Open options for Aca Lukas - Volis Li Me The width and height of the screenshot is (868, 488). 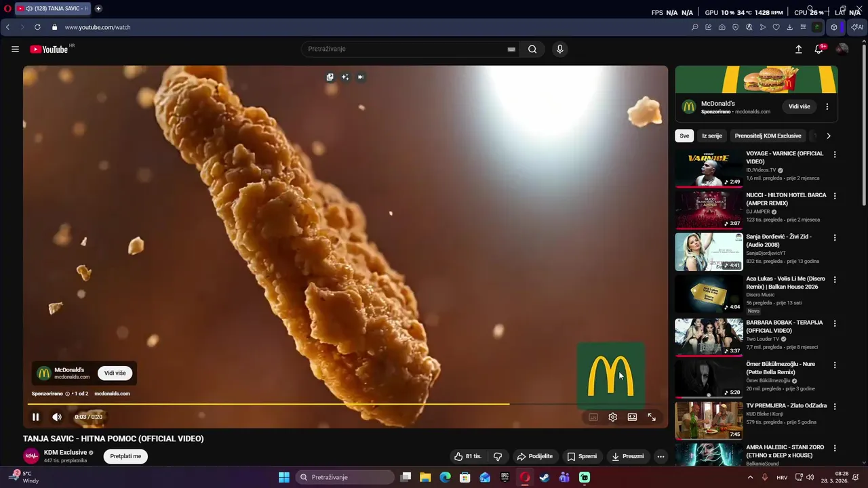point(835,279)
